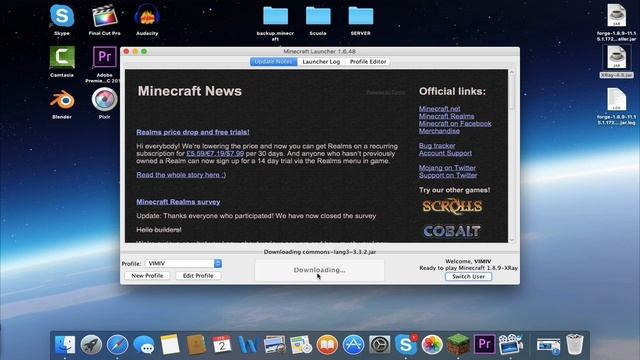The height and width of the screenshot is (360, 640).
Task: Open Minecraft on Facebook link
Action: 455,124
